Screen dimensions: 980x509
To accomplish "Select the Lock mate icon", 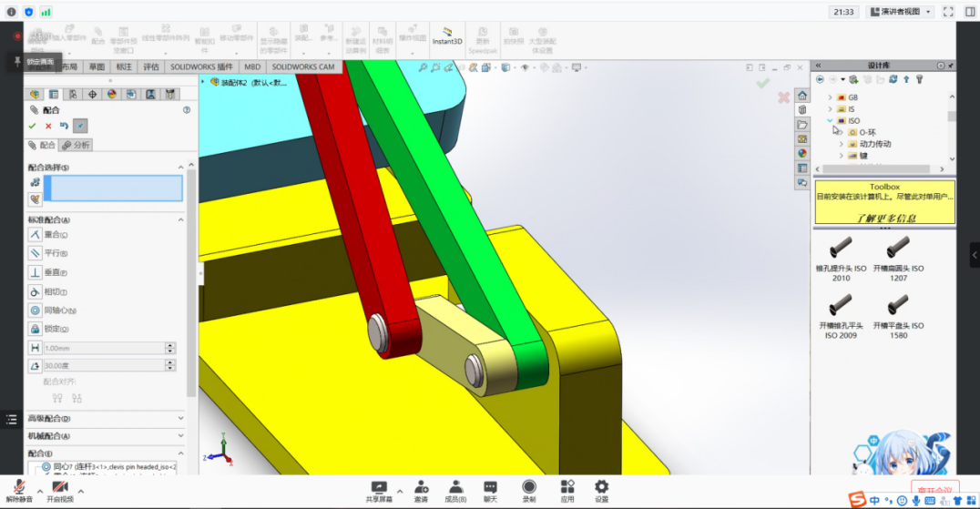I will pos(35,329).
